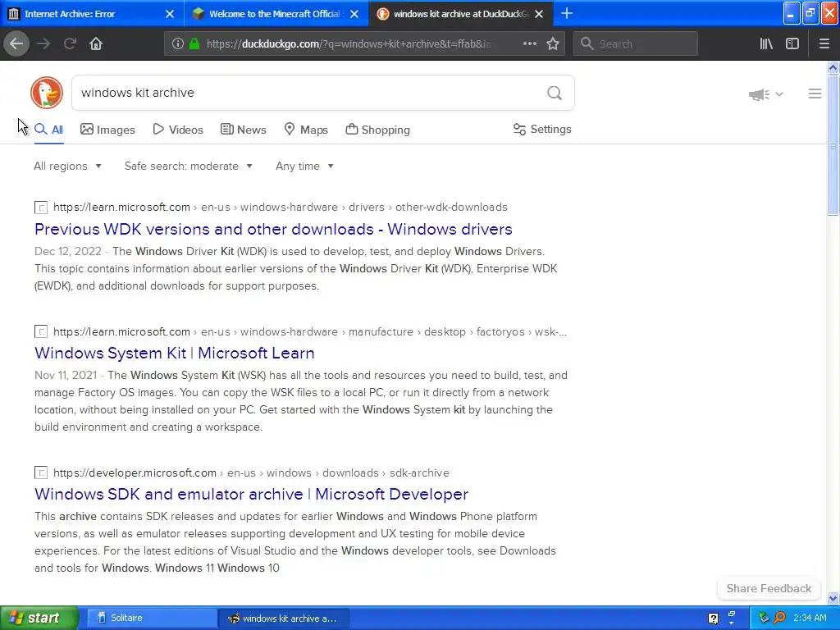This screenshot has height=630, width=840.
Task: Open the Windows start menu
Action: [x=39, y=618]
